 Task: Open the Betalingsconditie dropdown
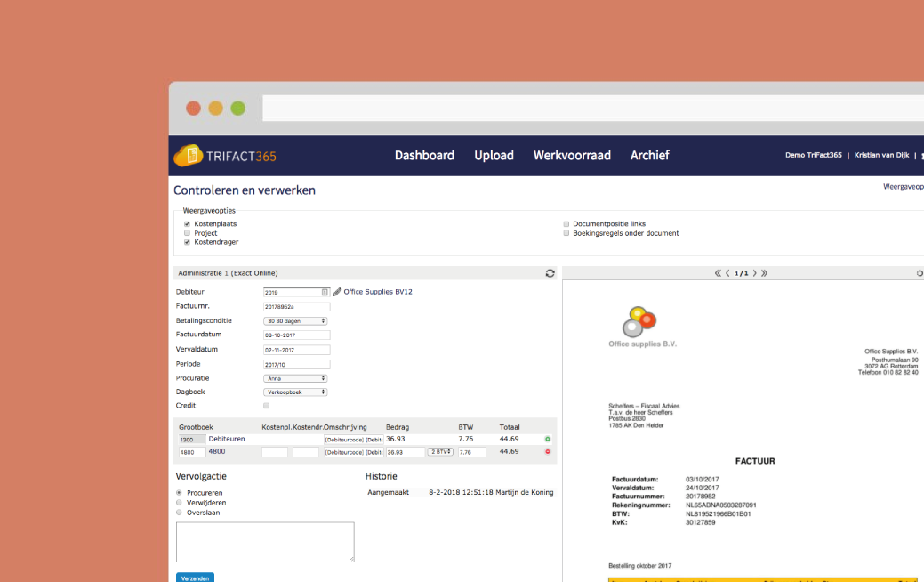[295, 320]
